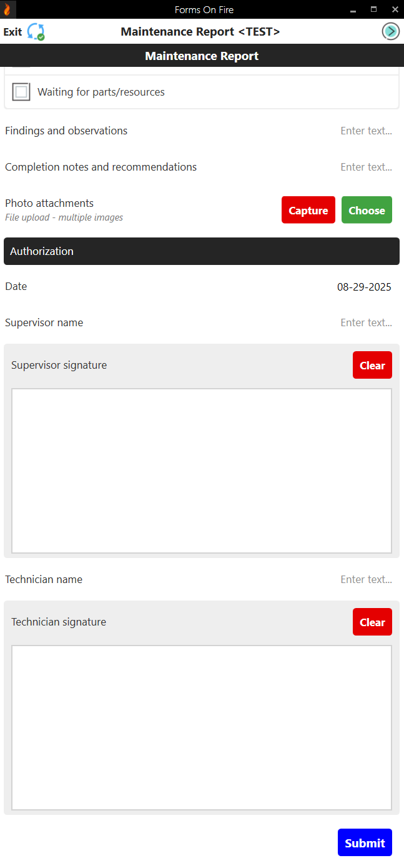Click the Completion notes and recommendations field
Viewport: 404px width, 868px height.
click(x=366, y=167)
